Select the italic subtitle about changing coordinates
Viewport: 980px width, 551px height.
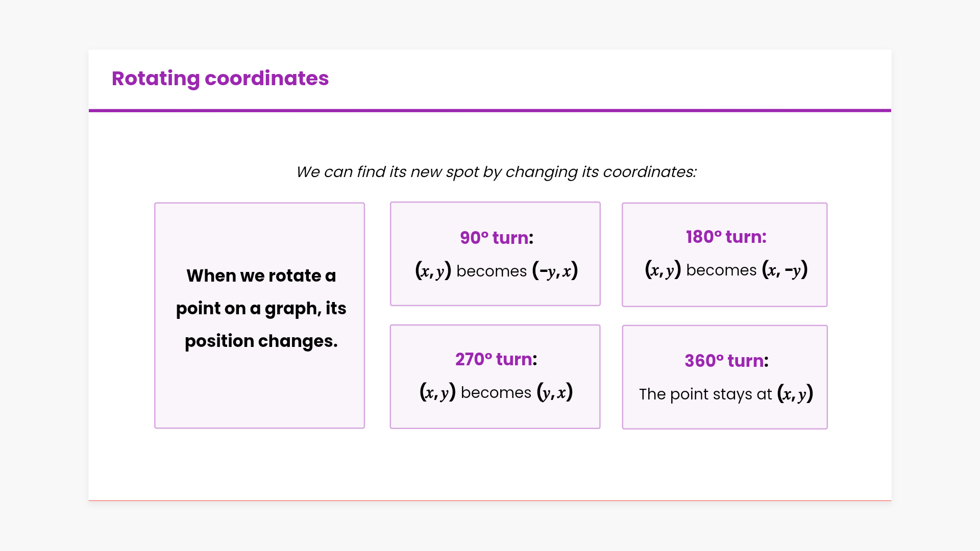pos(496,172)
